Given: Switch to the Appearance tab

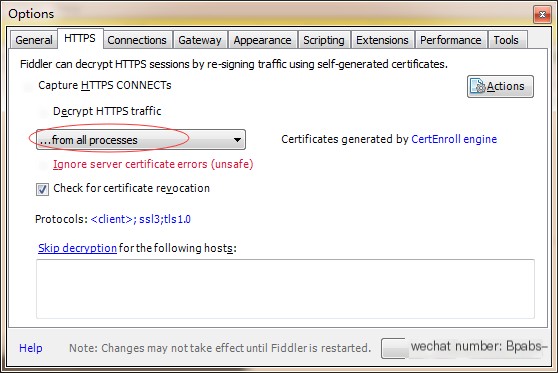Looking at the screenshot, I should click(x=263, y=40).
